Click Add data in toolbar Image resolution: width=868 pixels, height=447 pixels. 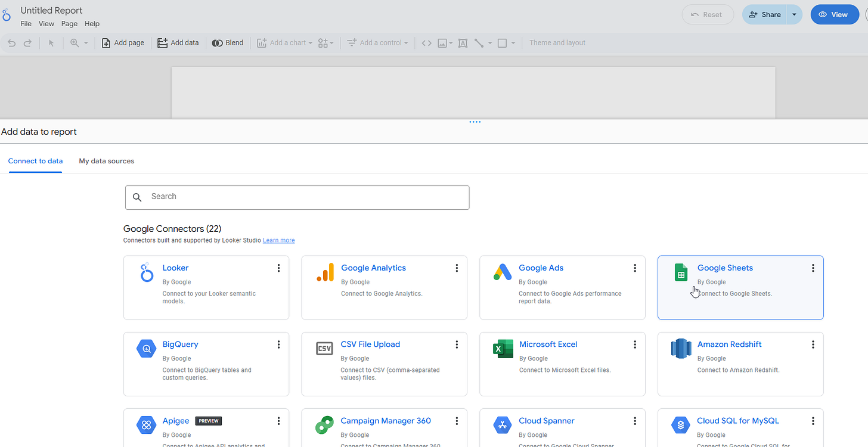pos(178,43)
